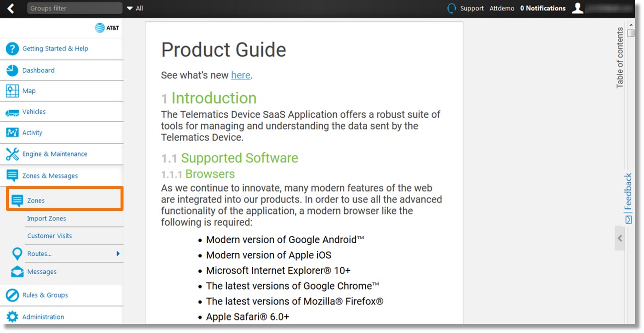
Task: Click the Administration gear icon
Action: click(12, 317)
